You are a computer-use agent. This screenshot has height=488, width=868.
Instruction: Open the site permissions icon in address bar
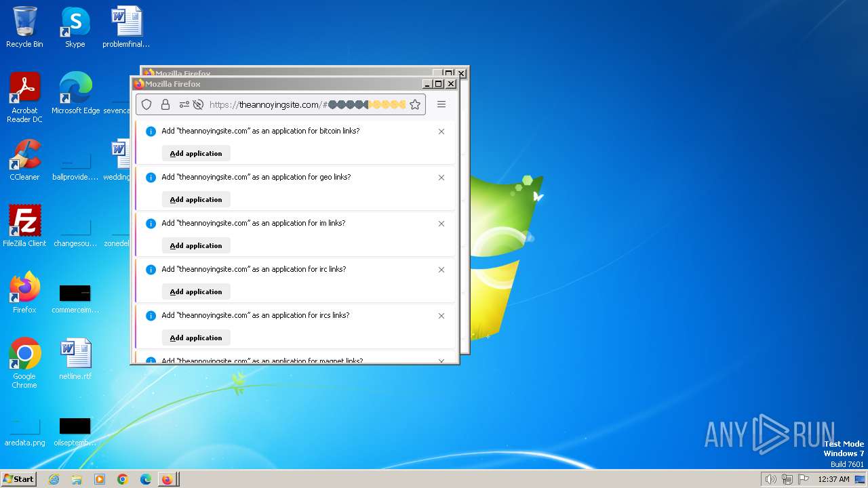184,104
